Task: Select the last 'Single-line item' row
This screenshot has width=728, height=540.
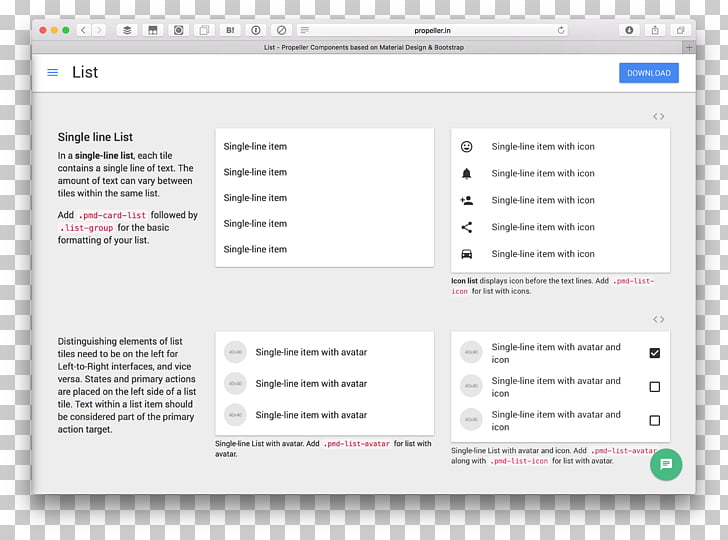Action: [325, 249]
